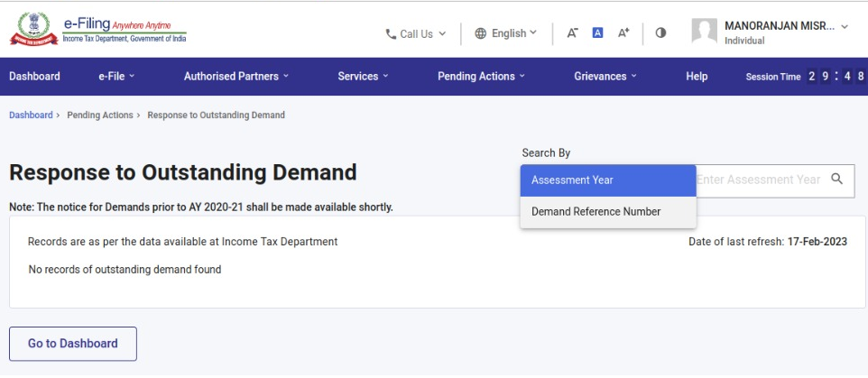The width and height of the screenshot is (868, 378).
Task: Toggle the high contrast mode icon
Action: pyautogui.click(x=660, y=33)
